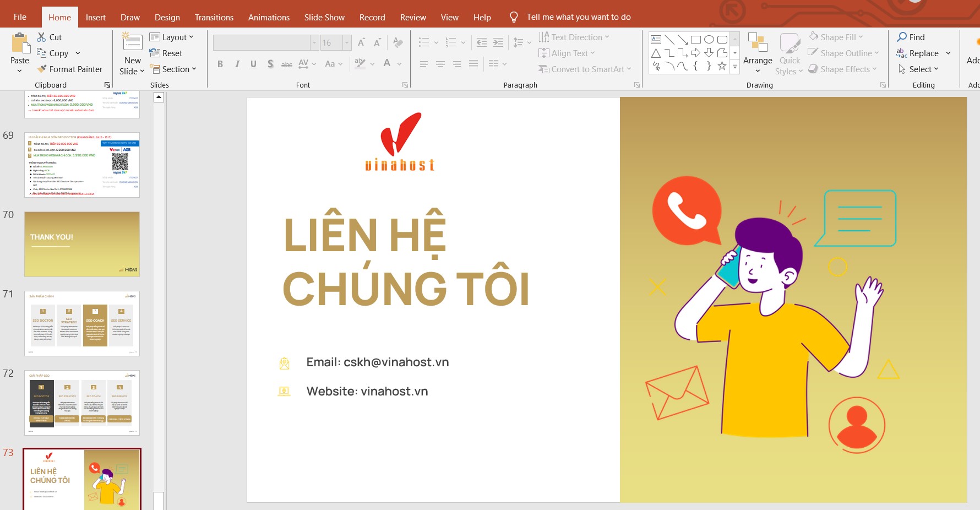Click the New Slide button
This screenshot has height=510, width=980.
pos(132,52)
